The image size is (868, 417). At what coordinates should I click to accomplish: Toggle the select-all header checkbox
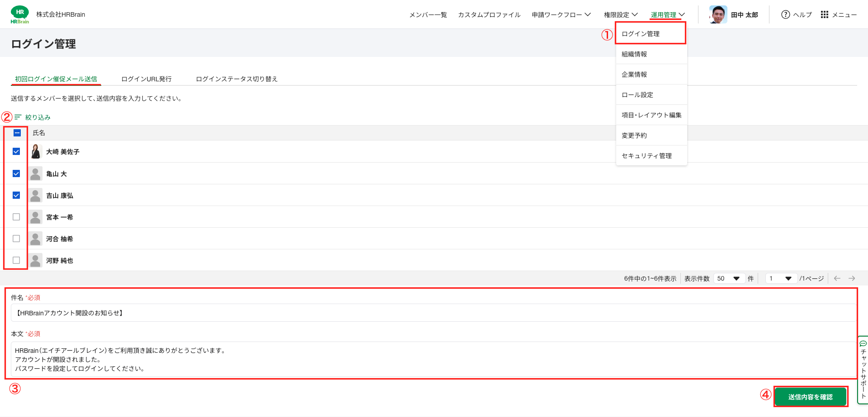tap(17, 133)
